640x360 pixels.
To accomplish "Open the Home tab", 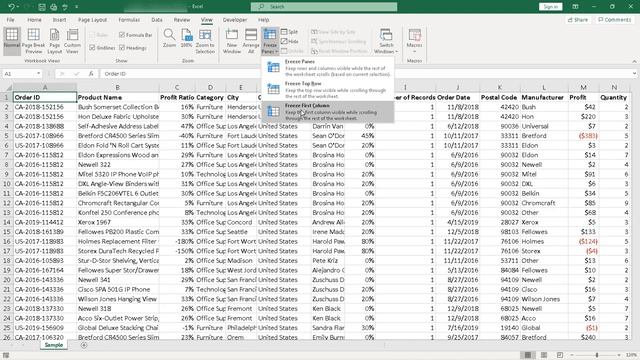I will pos(34,20).
